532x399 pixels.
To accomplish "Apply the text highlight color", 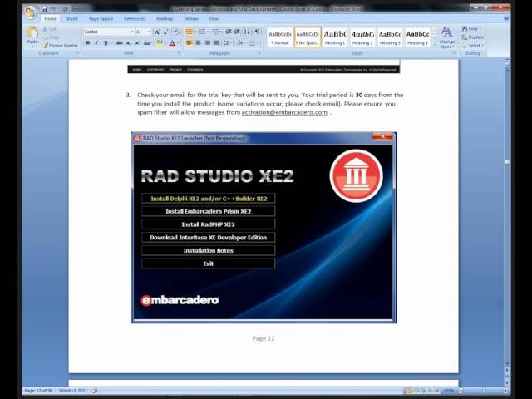I will [x=159, y=43].
